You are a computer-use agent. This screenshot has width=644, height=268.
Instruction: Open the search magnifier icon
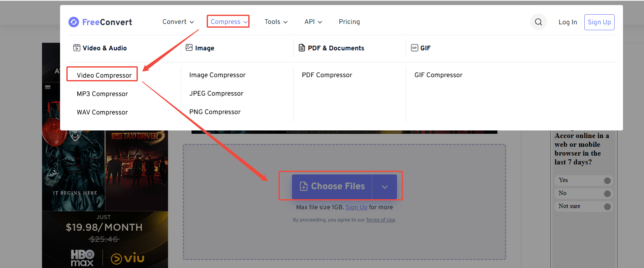[x=538, y=22]
